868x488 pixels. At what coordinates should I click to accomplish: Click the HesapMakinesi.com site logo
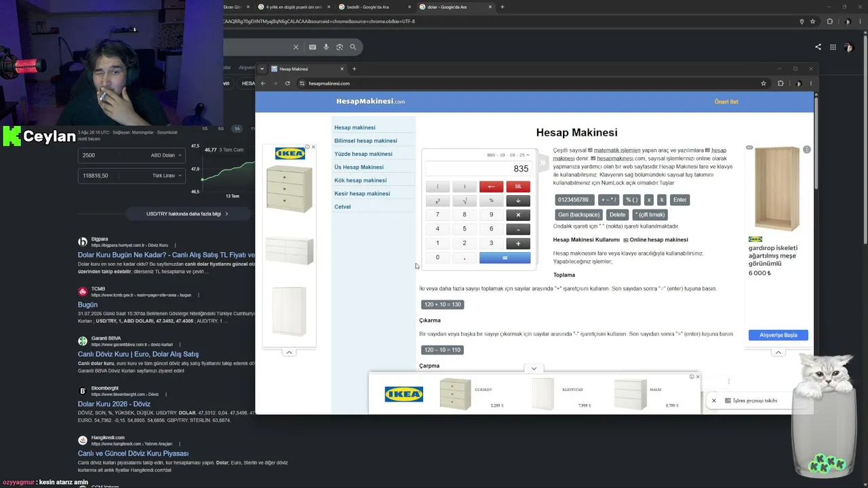[370, 102]
